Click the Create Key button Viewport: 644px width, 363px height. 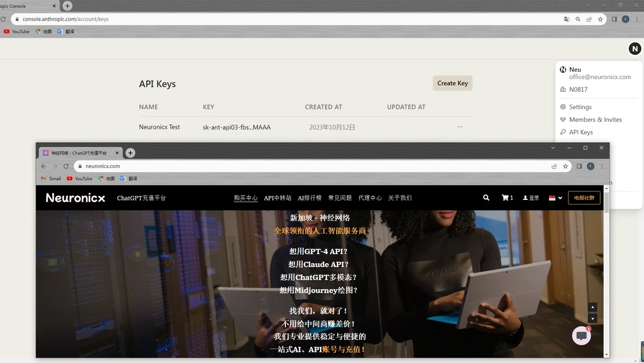click(x=452, y=83)
